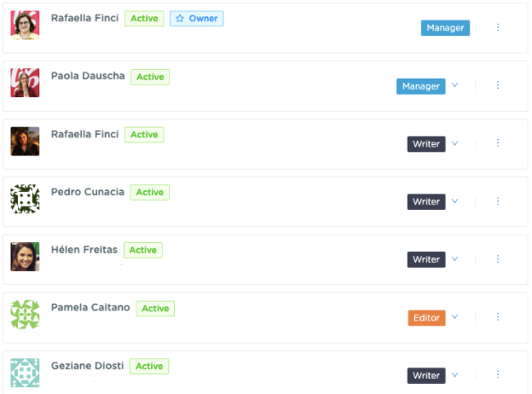Expand role chevron next to Pamela Caitano's Editor
532x394 pixels.
tap(455, 316)
